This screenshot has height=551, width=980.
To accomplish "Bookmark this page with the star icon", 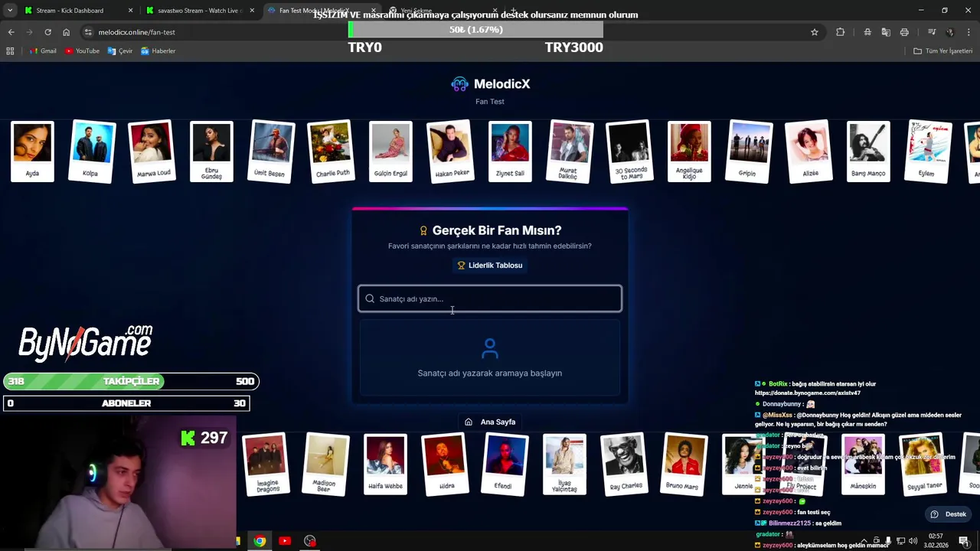I will coord(815,32).
